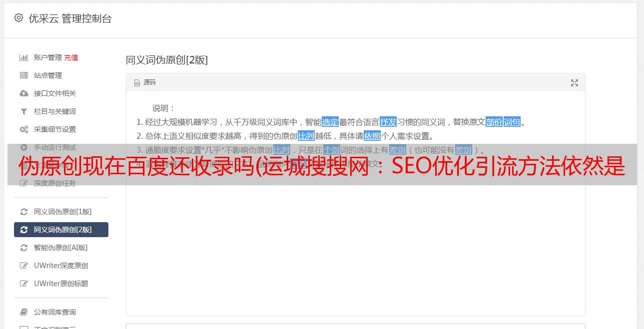The width and height of the screenshot is (644, 329).
Task: Toggle fullscreen with the editor expand icon
Action: point(575,83)
